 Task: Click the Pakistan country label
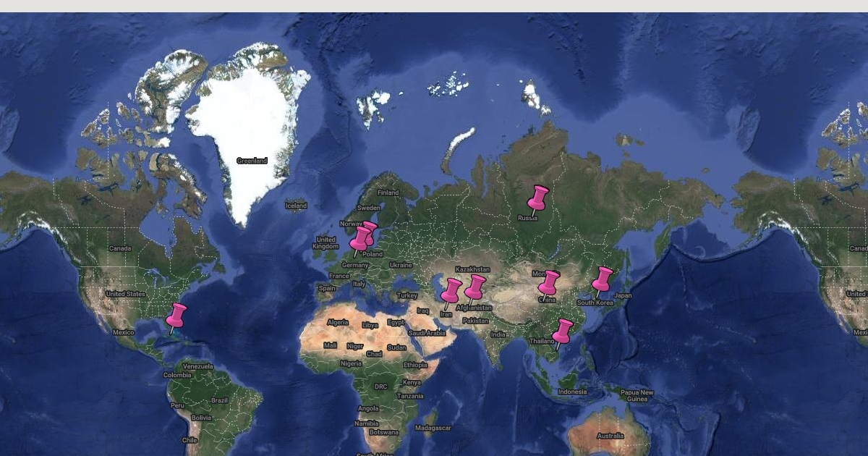tap(476, 320)
